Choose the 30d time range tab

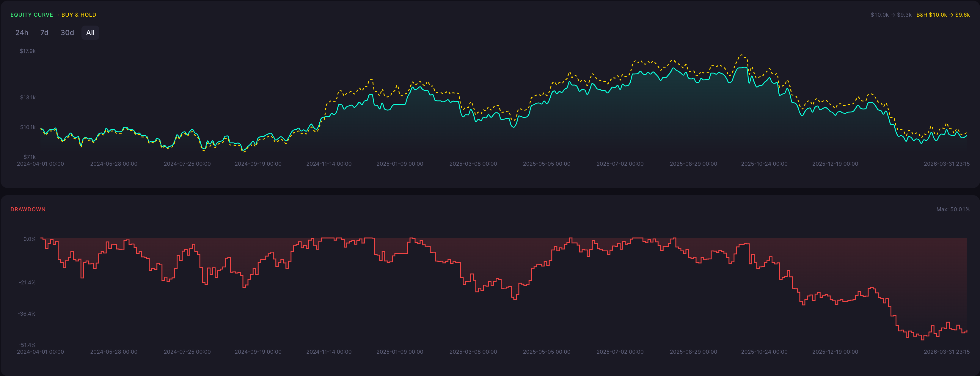(67, 33)
